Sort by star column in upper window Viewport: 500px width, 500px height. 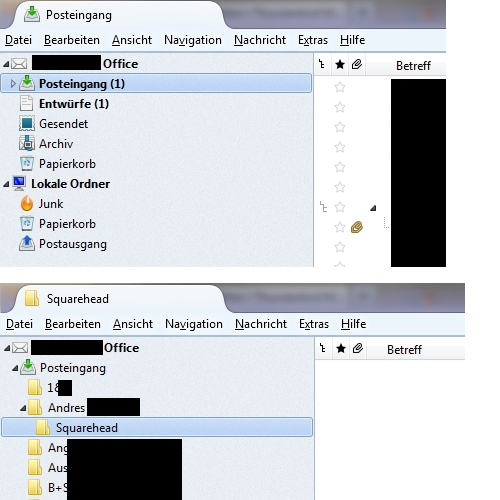click(x=340, y=64)
